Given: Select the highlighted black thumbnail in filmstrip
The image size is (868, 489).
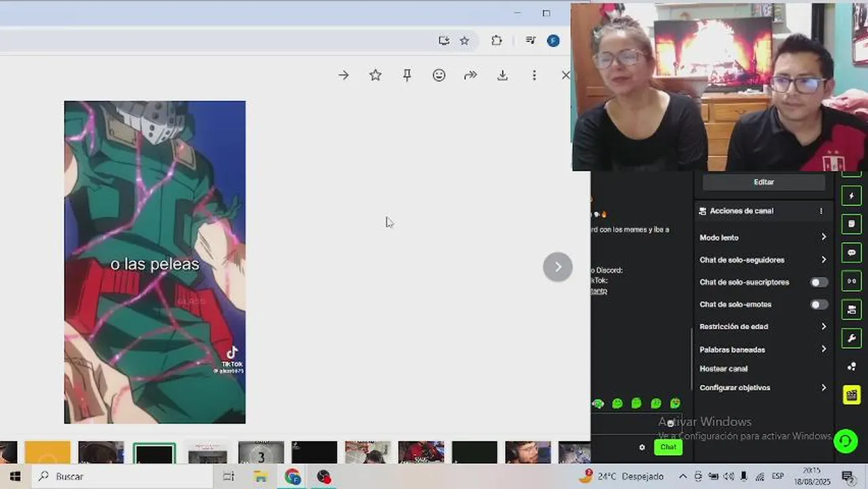Looking at the screenshot, I should tap(154, 454).
